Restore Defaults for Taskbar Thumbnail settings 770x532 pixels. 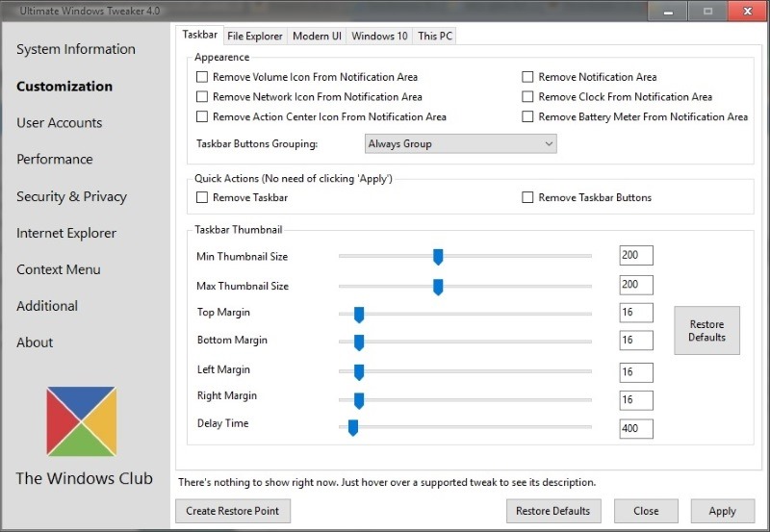(x=706, y=330)
